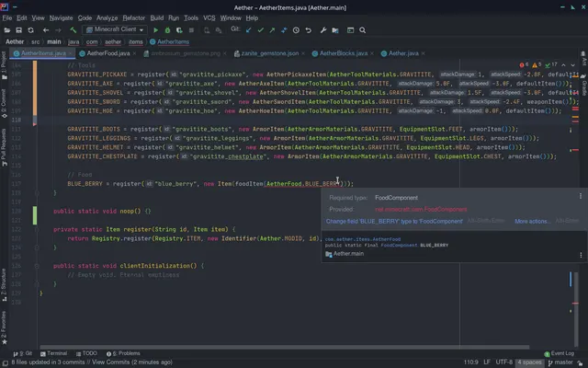Open three-dot menu in the documentation popup
Viewport: 588px width, 368px height.
(x=581, y=255)
